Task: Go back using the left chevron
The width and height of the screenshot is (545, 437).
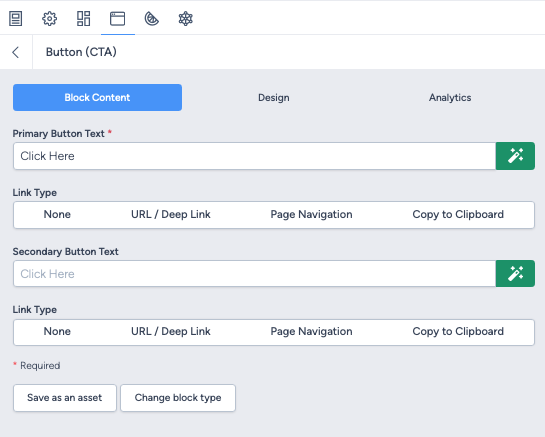Action: coord(16,52)
